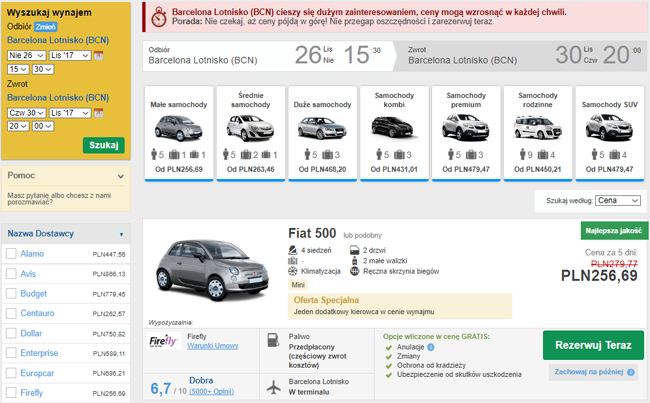Click the large luggage icon in Fiat 500 specs
The image size is (650, 403).
(293, 261)
